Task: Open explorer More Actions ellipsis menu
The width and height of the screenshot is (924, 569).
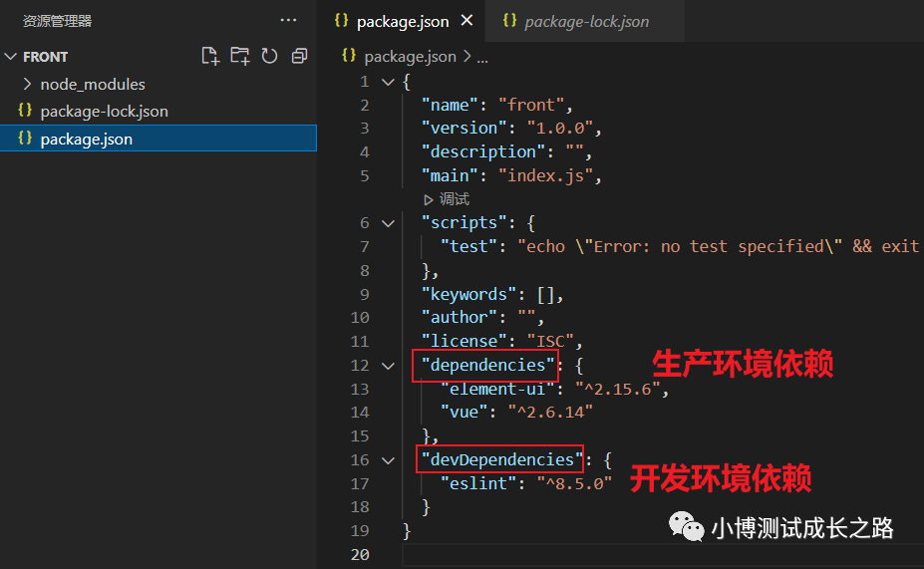Action: point(289,20)
